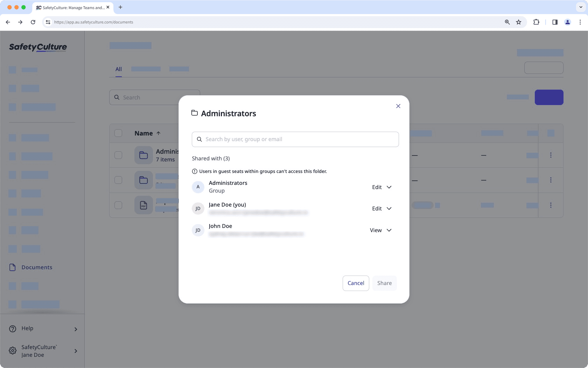Screen dimensions: 588x368
Task: Click the Share button
Action: pyautogui.click(x=384, y=283)
